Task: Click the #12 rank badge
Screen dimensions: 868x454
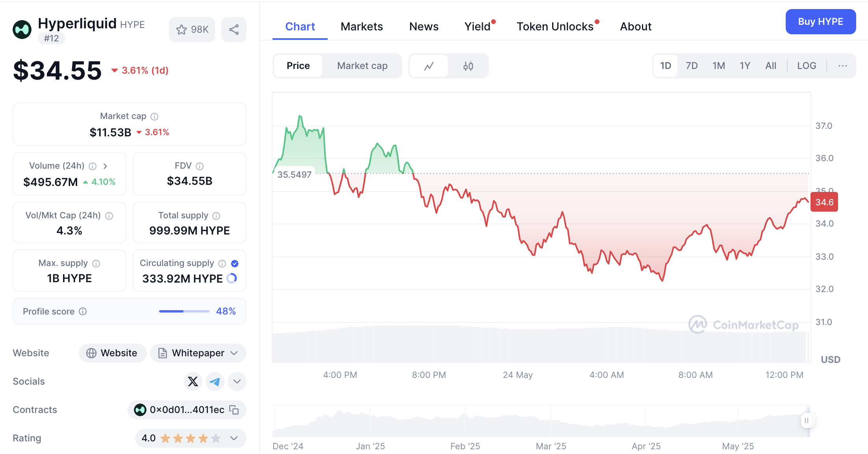Action: click(x=51, y=38)
